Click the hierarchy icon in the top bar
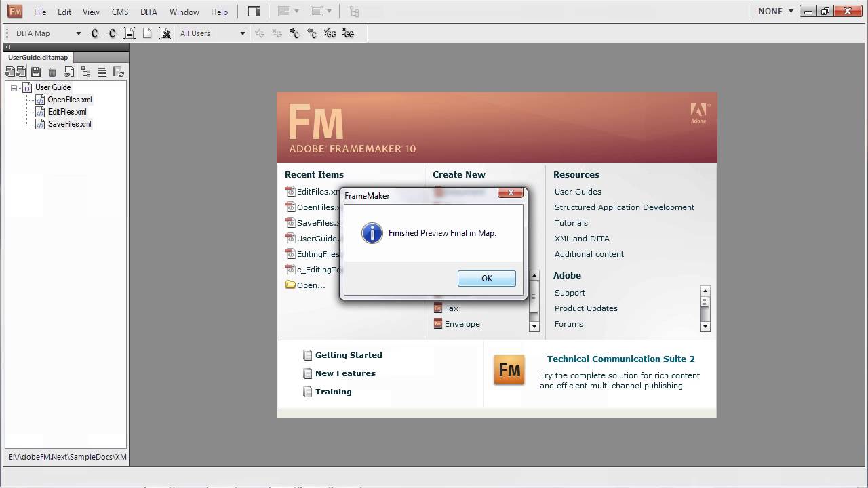 click(354, 12)
